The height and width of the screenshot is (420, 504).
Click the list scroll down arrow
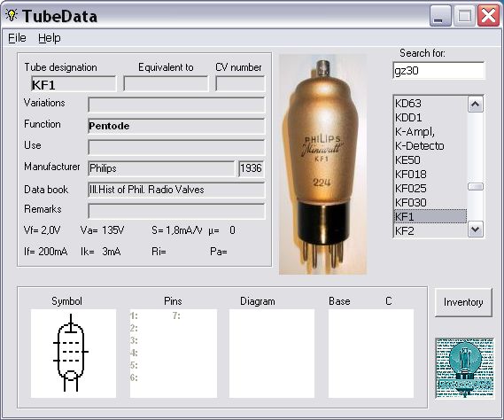[x=476, y=229]
